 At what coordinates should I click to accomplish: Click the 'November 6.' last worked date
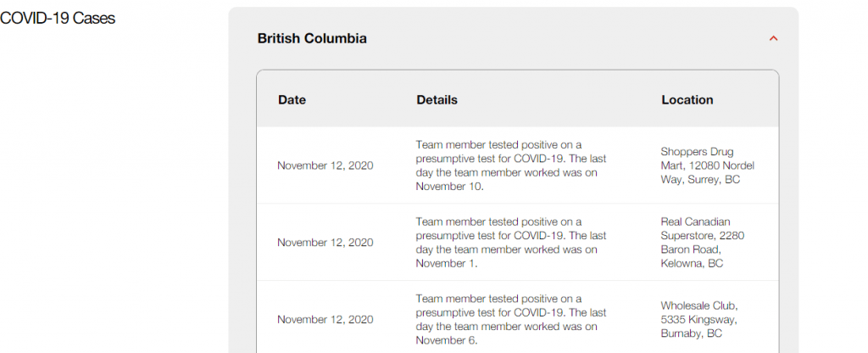pos(447,341)
